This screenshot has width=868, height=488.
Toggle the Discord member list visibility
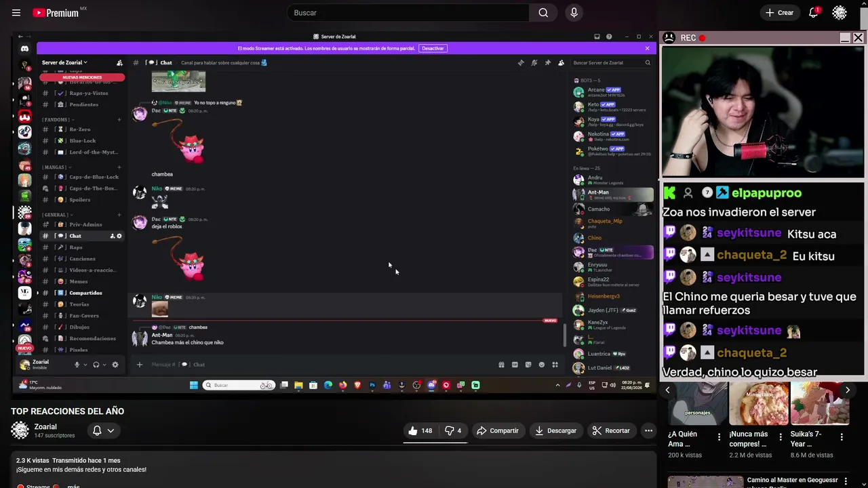[x=561, y=63]
